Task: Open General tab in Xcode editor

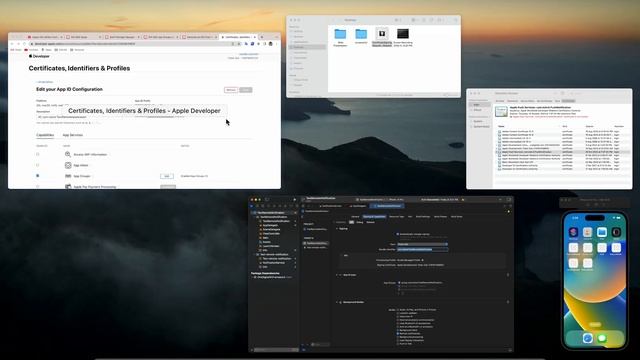Action: click(355, 217)
